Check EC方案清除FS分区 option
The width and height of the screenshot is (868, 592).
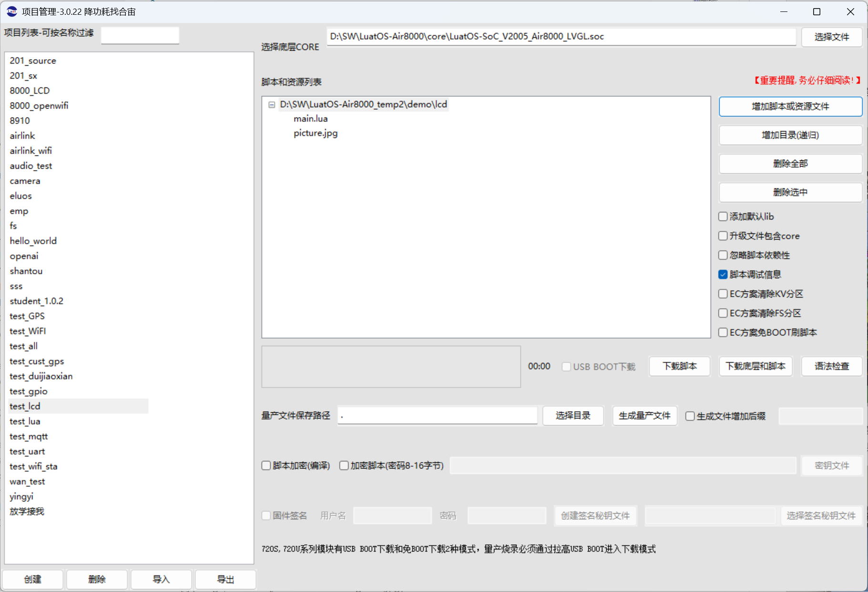[723, 313]
